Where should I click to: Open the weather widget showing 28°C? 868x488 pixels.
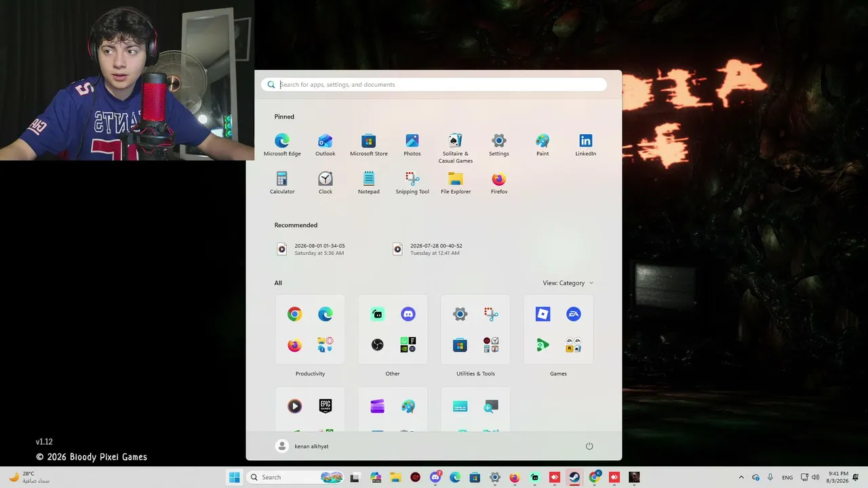(x=29, y=477)
